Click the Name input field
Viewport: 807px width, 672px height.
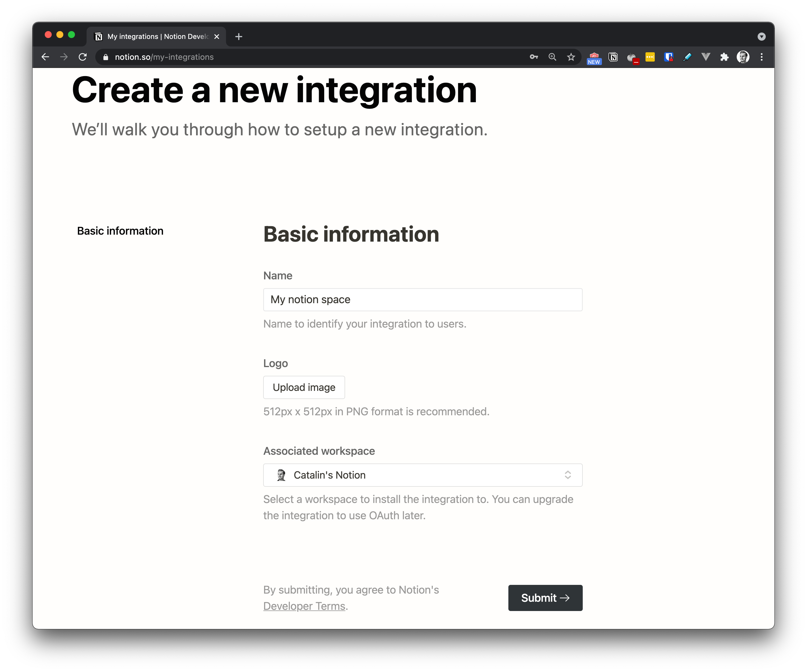(x=423, y=300)
